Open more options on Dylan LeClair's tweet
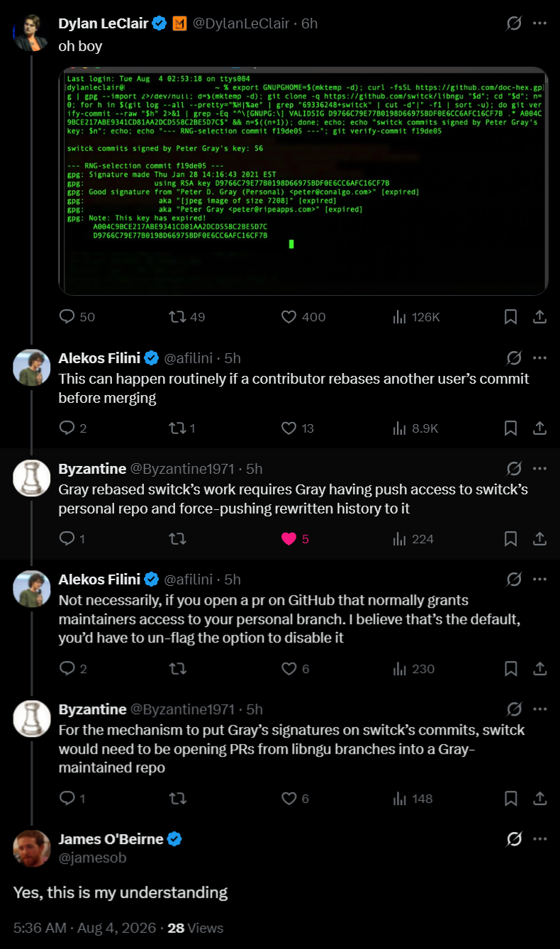The width and height of the screenshot is (560, 949). coord(539,23)
